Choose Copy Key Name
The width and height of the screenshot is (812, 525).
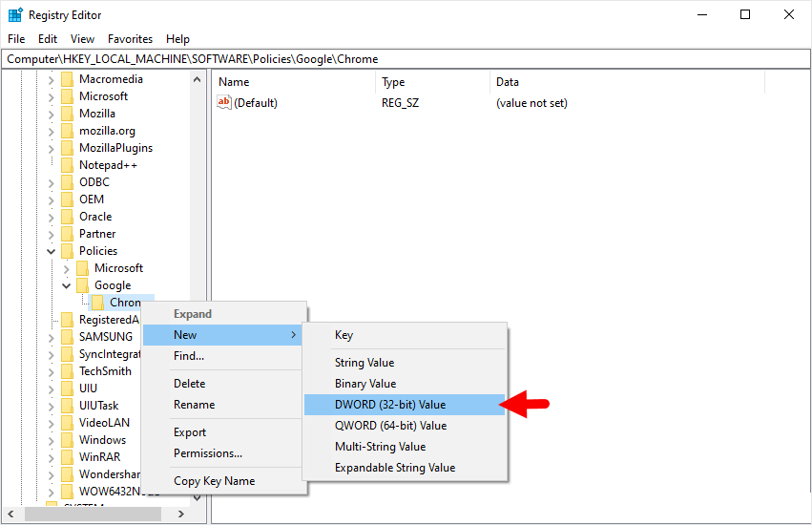point(222,481)
